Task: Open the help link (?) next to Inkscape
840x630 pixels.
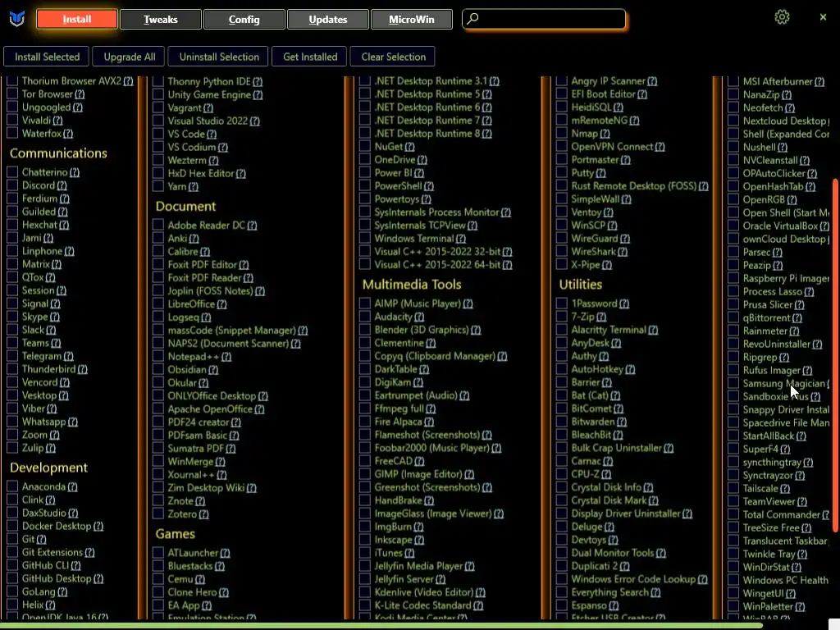Action: click(419, 540)
